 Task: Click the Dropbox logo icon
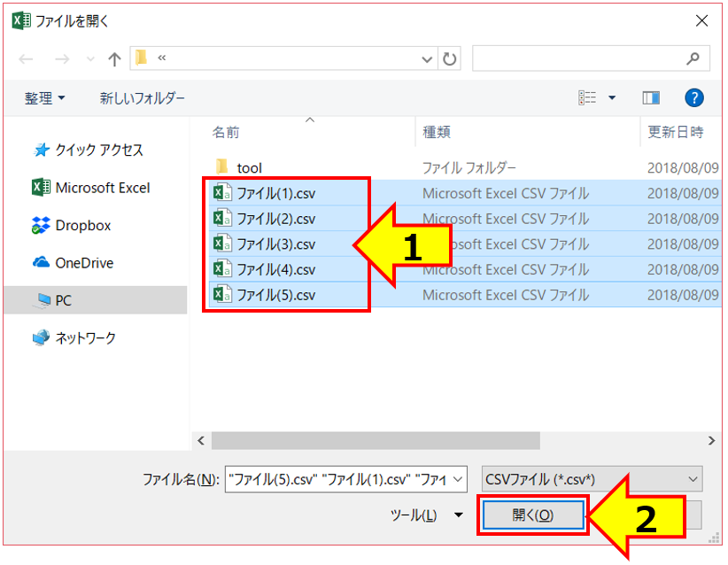(41, 225)
